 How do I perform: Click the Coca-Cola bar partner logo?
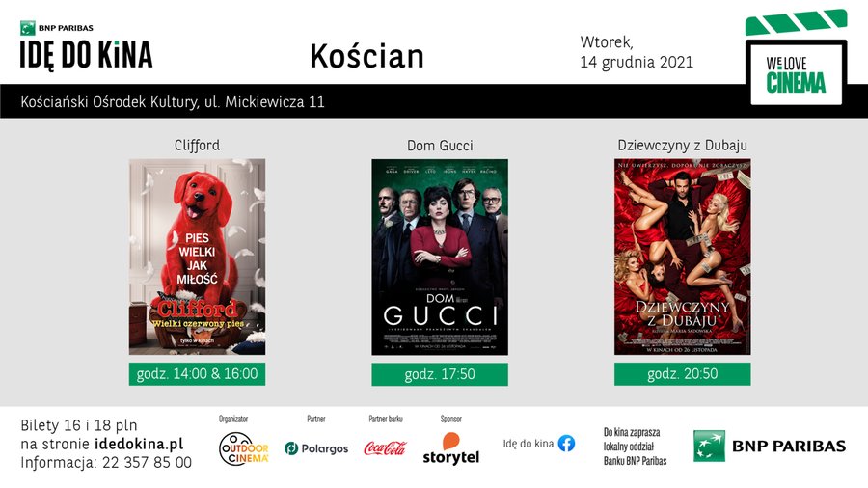[385, 447]
